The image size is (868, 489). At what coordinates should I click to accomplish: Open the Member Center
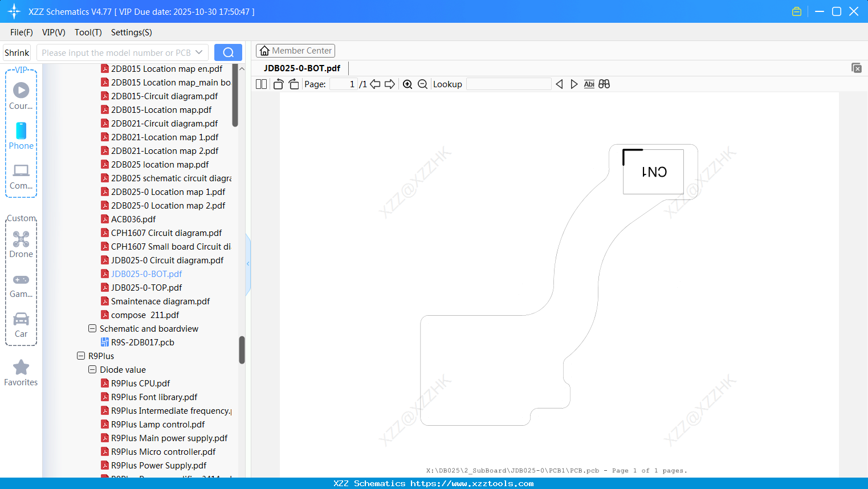click(295, 51)
